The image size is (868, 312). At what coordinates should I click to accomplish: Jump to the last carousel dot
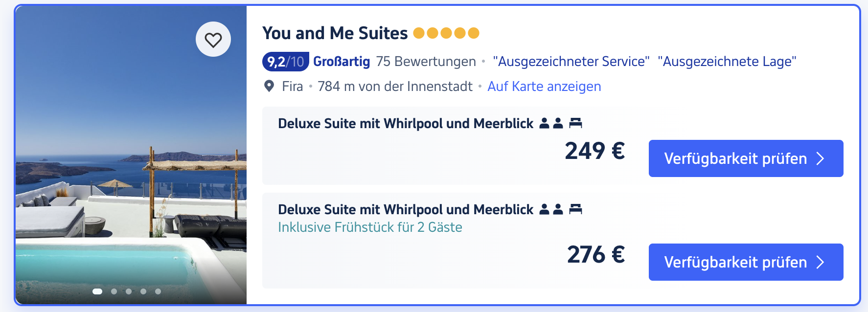(158, 291)
